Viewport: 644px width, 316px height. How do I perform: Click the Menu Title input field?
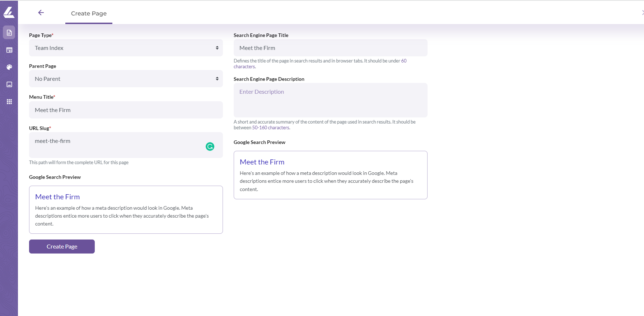tap(126, 110)
